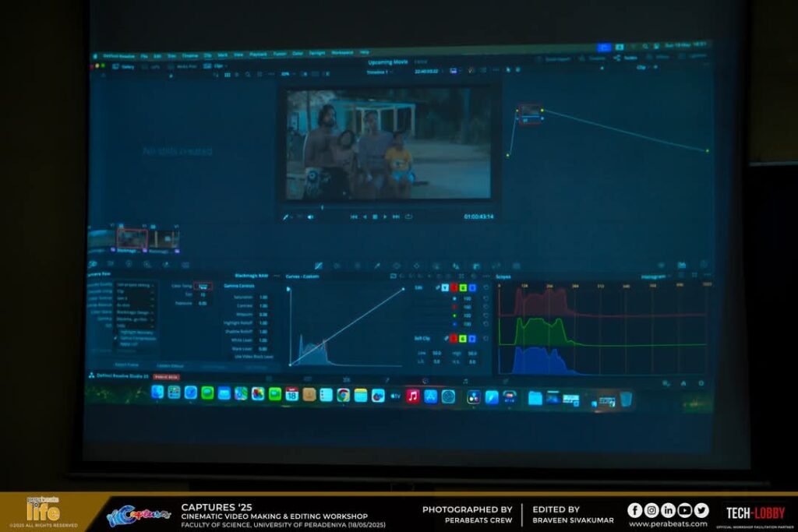Play forward in viewer transport
798x532 pixels.
385,217
